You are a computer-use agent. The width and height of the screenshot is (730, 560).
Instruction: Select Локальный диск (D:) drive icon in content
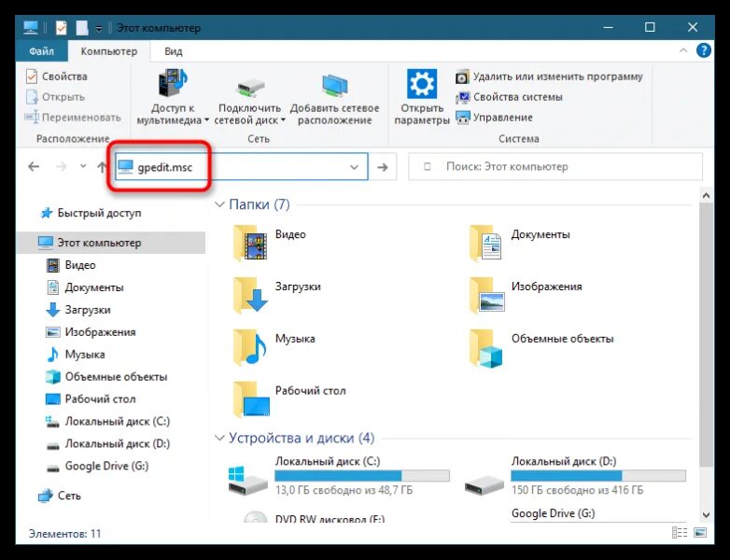484,485
